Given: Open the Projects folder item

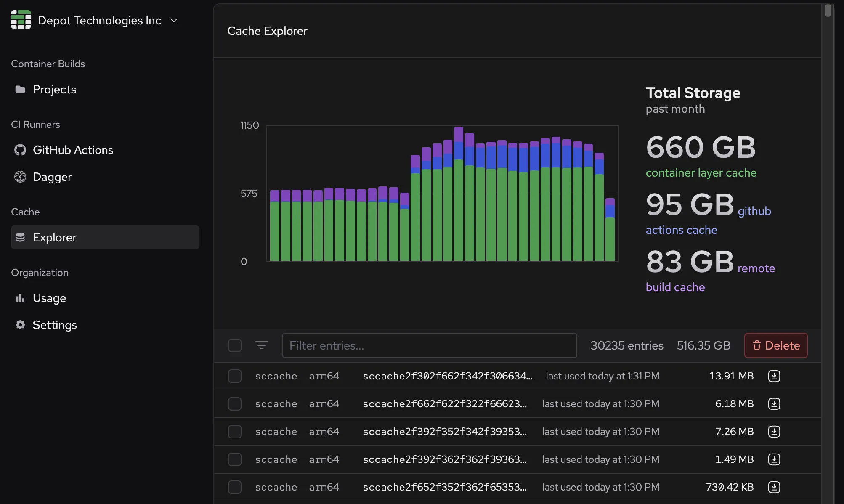Looking at the screenshot, I should click(x=54, y=89).
